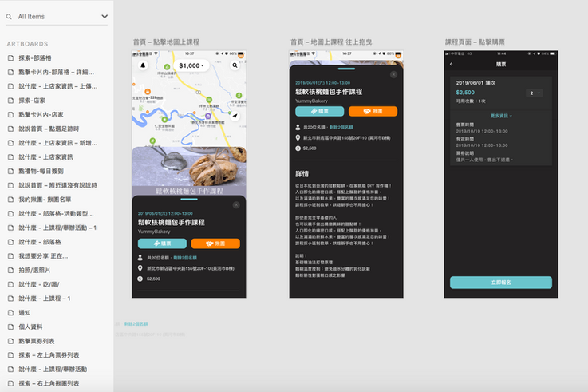Click the bell notification icon on the map

coord(143,65)
